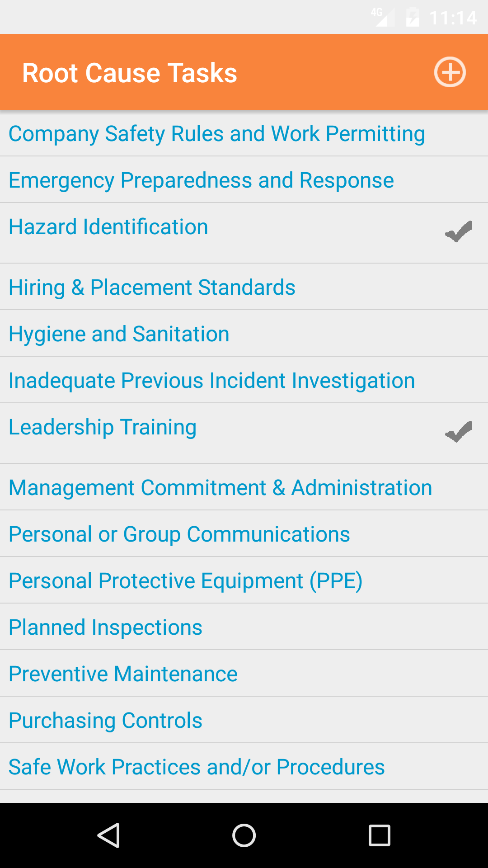Image resolution: width=488 pixels, height=868 pixels.
Task: Select Management Commitment & Administration
Action: (221, 488)
